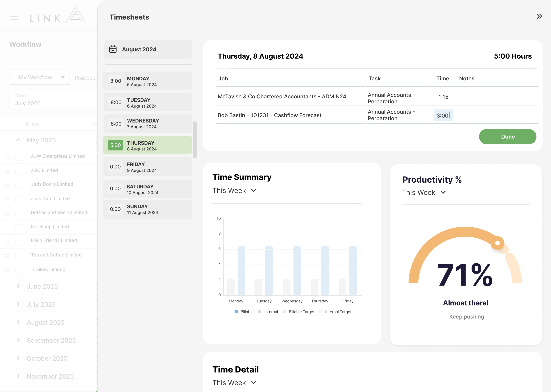Image resolution: width=551 pixels, height=392 pixels.
Task: Grab drag handle for ABC Limited
Action: pos(7,171)
